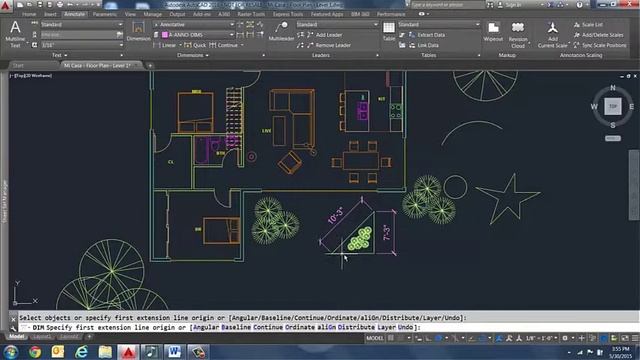Open the Annotative dimension style dropdown

click(x=194, y=24)
